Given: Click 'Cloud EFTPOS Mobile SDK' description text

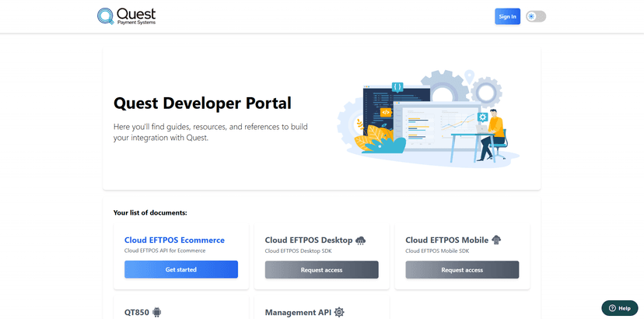Looking at the screenshot, I should tap(437, 251).
